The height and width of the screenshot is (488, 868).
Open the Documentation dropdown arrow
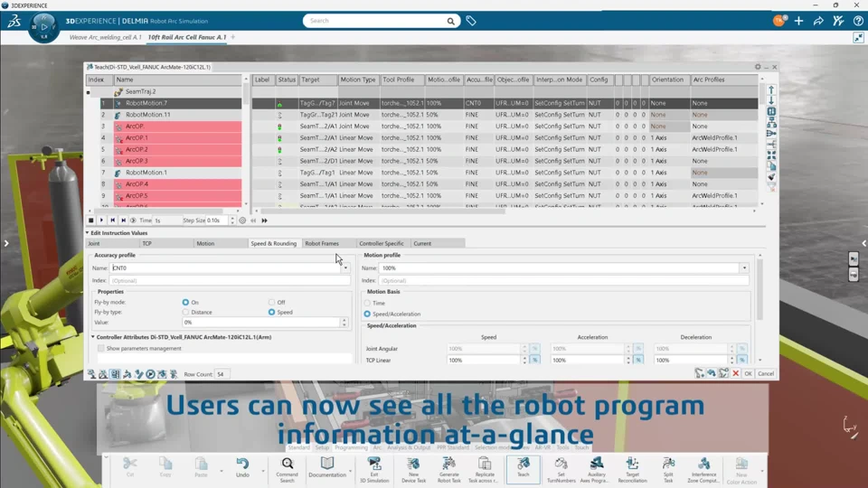click(351, 471)
